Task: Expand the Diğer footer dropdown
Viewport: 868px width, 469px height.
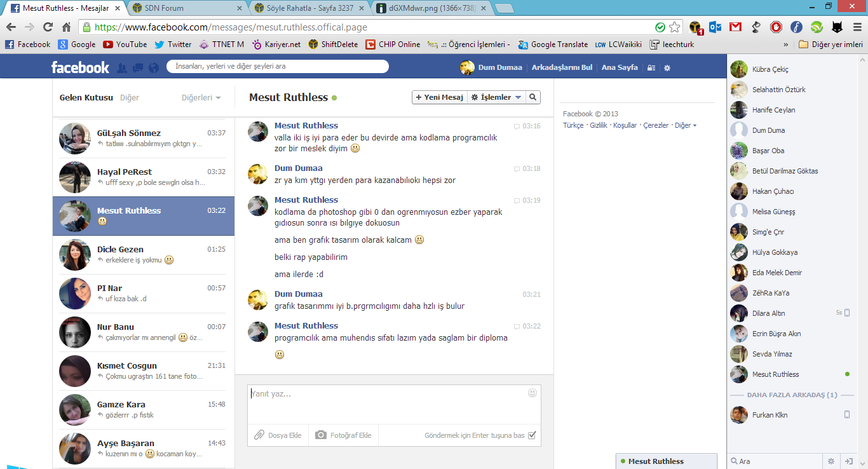Action: (x=686, y=125)
